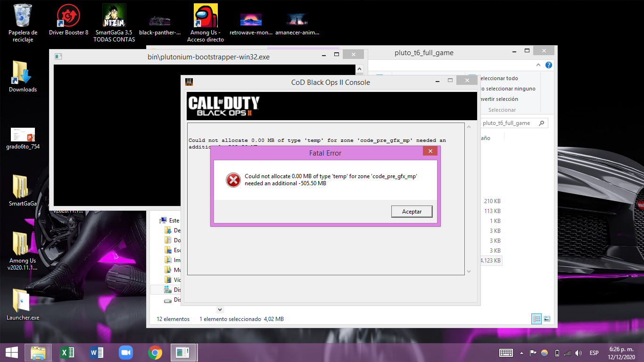Click the 4.123 KB selected file size
644x362 pixels.
490,260
